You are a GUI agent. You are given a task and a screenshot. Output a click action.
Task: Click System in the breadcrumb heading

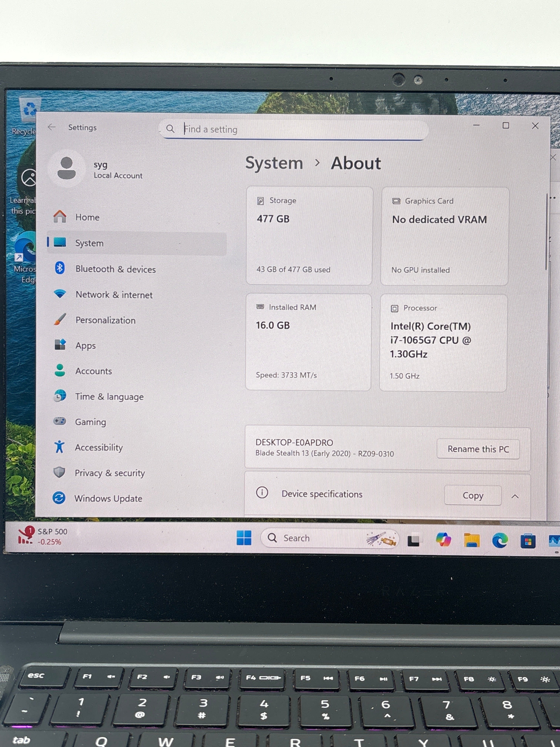274,163
